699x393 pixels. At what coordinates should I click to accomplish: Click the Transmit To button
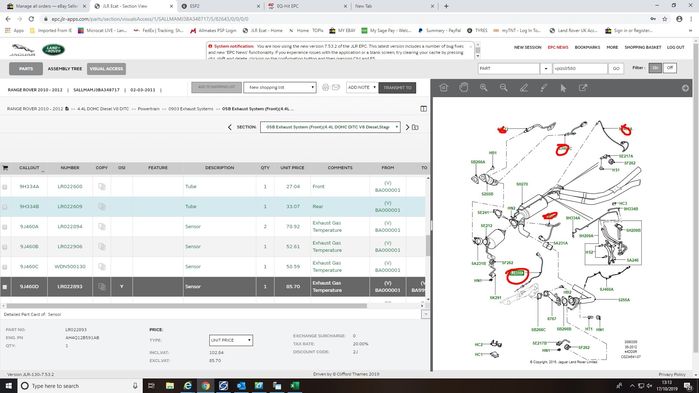(397, 88)
